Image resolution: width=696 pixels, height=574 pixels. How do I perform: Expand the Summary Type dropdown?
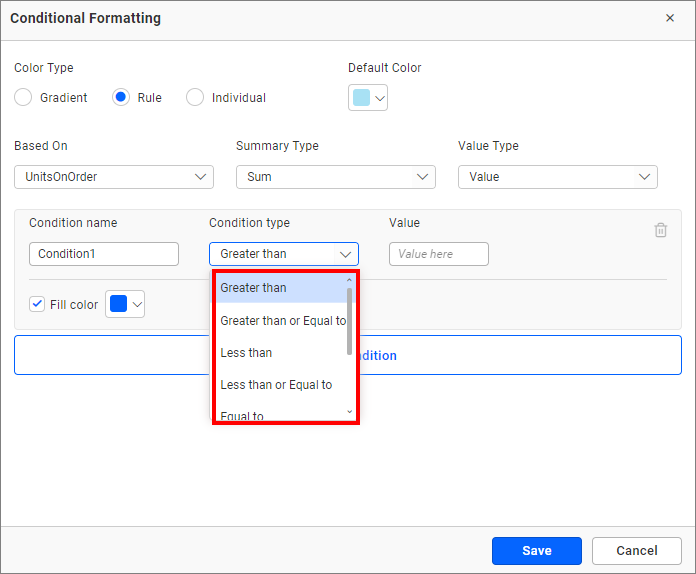[335, 177]
